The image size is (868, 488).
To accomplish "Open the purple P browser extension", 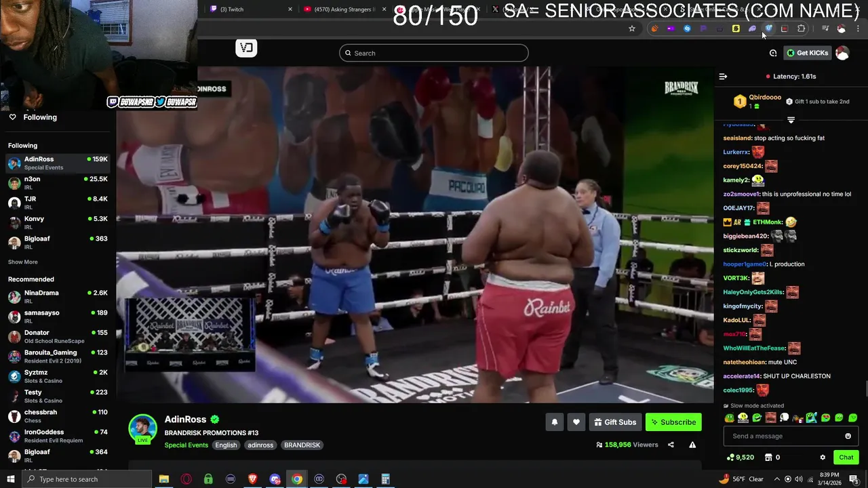I will (x=703, y=28).
